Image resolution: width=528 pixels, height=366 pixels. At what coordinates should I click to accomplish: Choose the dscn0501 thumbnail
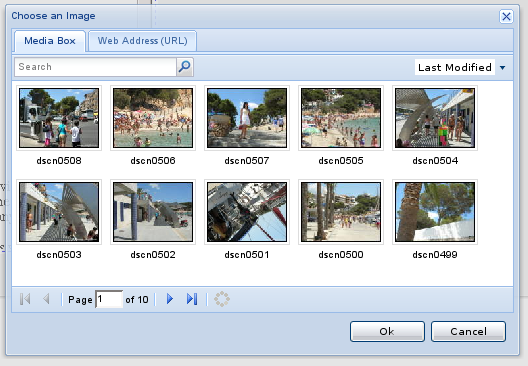point(247,212)
